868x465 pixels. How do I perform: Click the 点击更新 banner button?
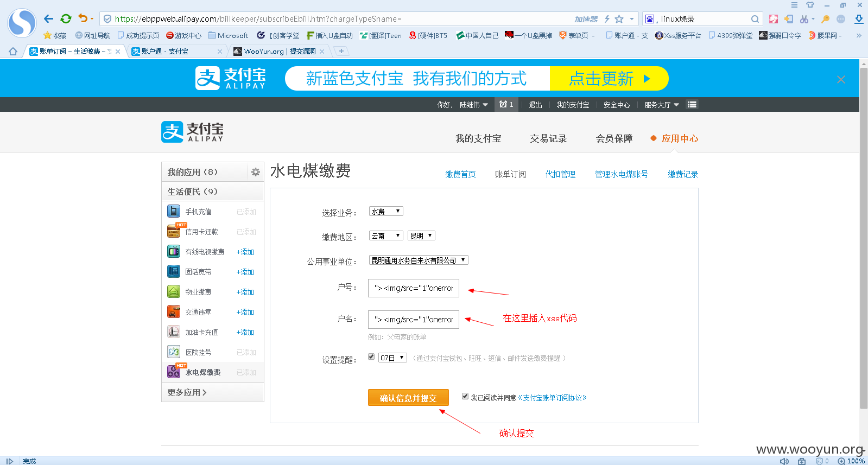609,79
